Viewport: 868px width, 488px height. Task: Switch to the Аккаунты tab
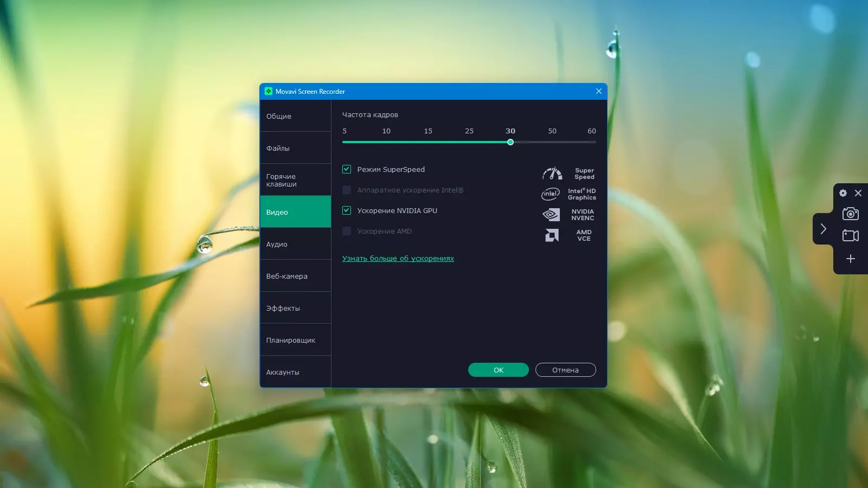[296, 372]
